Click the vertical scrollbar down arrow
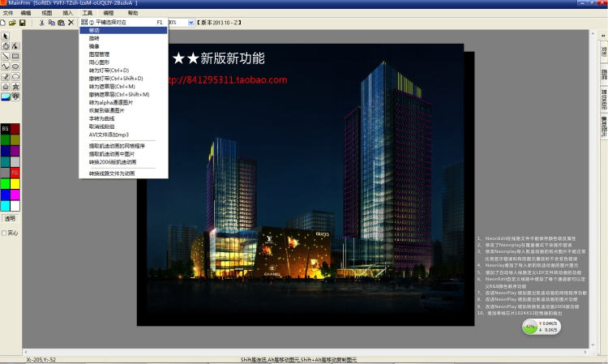This screenshot has height=364, width=608. tap(593, 345)
